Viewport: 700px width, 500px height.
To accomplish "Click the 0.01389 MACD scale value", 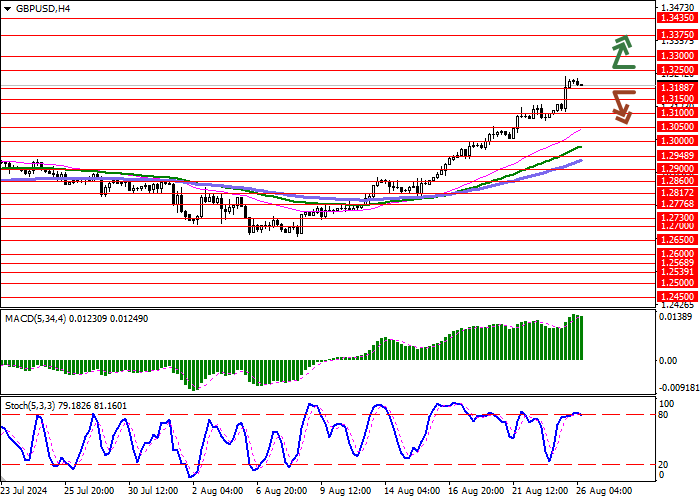I will coord(675,317).
